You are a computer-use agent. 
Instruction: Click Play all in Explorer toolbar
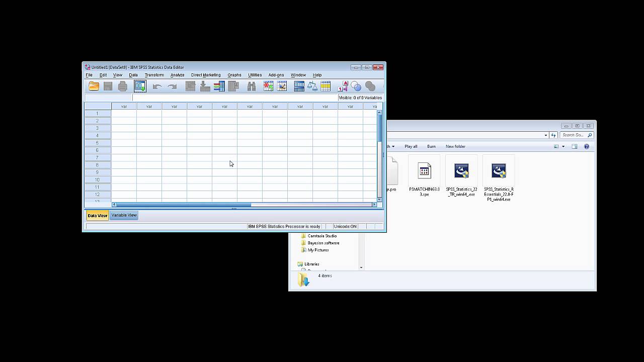(x=411, y=146)
